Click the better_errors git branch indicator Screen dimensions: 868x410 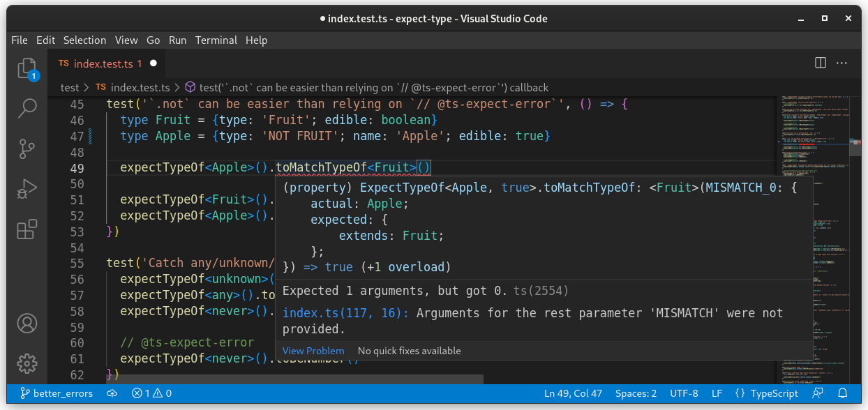tap(56, 393)
